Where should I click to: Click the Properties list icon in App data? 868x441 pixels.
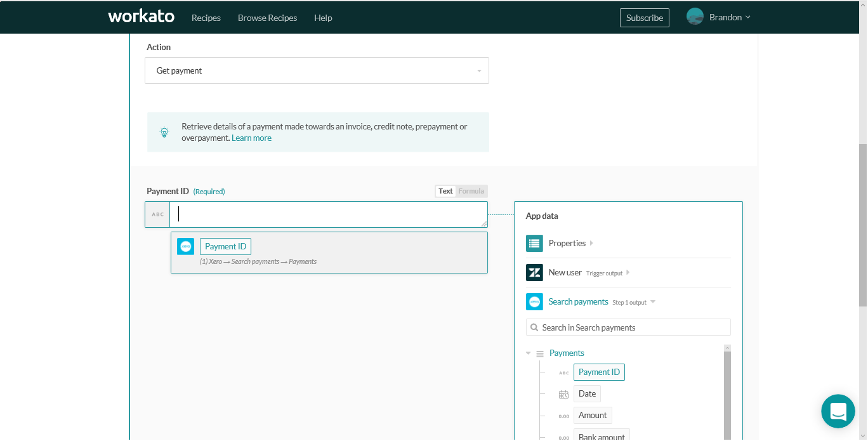click(534, 243)
